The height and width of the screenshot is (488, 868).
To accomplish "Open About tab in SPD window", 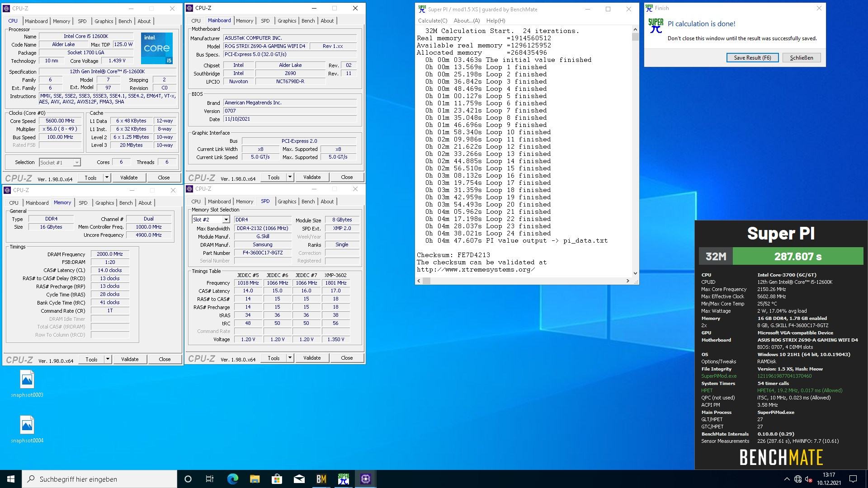I will [327, 202].
